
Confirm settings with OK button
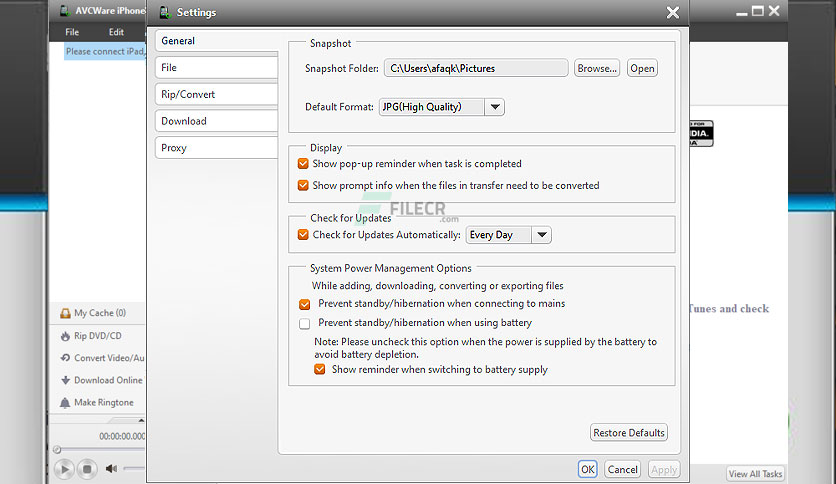click(588, 470)
